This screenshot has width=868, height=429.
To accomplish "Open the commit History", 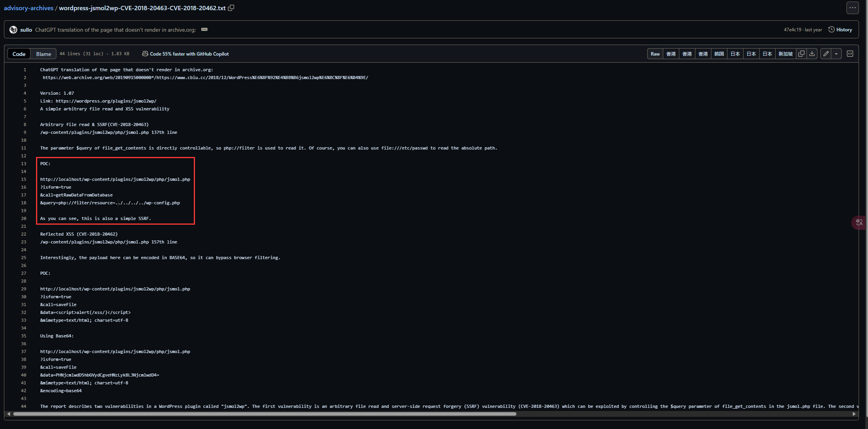I will (x=840, y=30).
